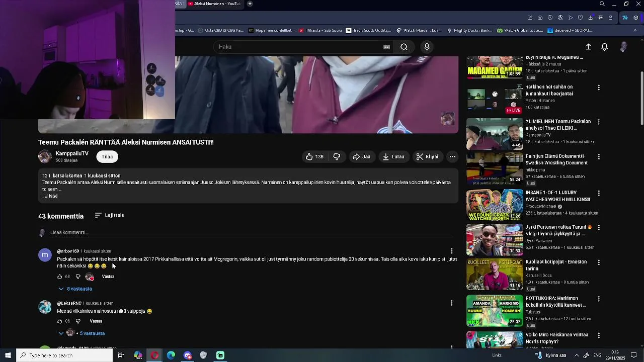
Task: Like @LeksaRNC's comment
Action: (x=59, y=321)
